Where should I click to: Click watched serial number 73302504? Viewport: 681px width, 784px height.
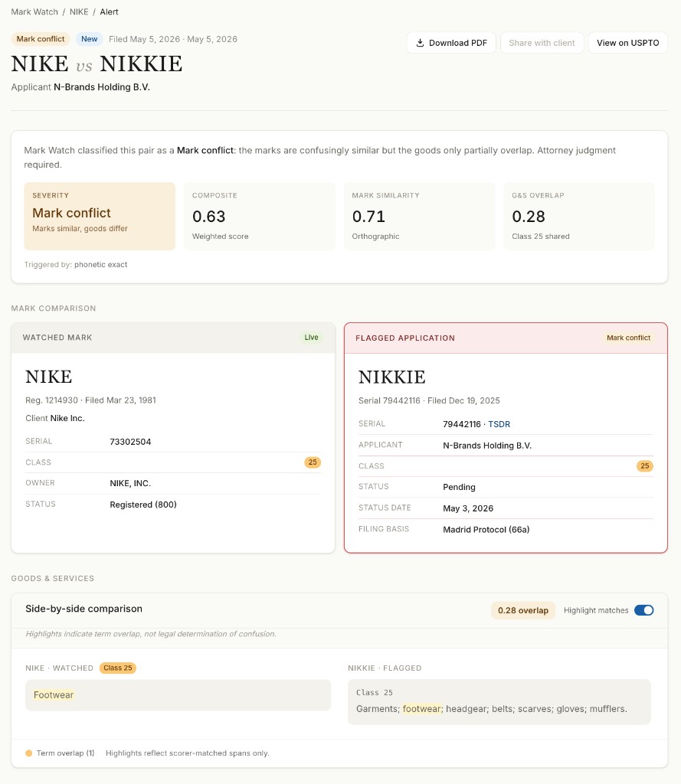(130, 442)
